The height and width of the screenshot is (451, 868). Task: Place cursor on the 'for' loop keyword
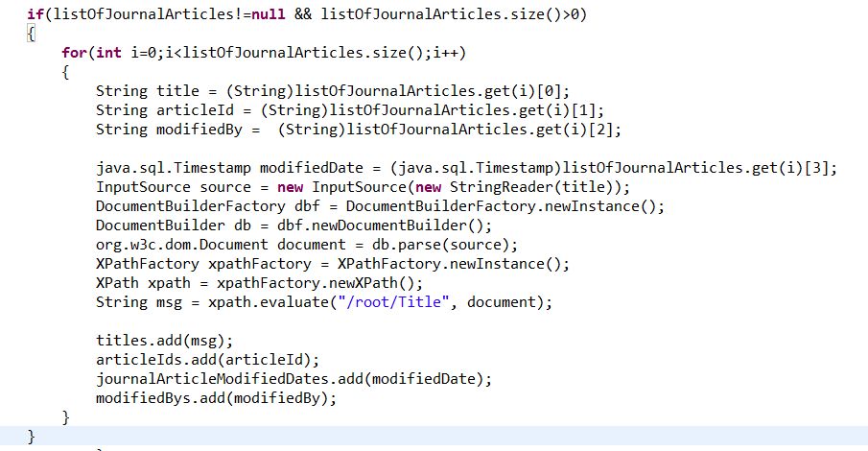pyautogui.click(x=74, y=52)
